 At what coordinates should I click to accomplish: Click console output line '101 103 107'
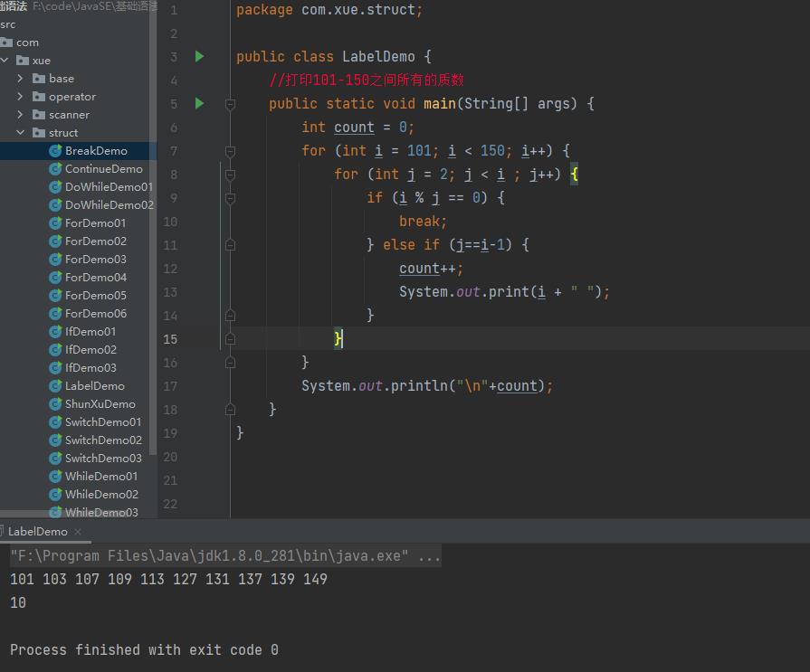pyautogui.click(x=168, y=579)
